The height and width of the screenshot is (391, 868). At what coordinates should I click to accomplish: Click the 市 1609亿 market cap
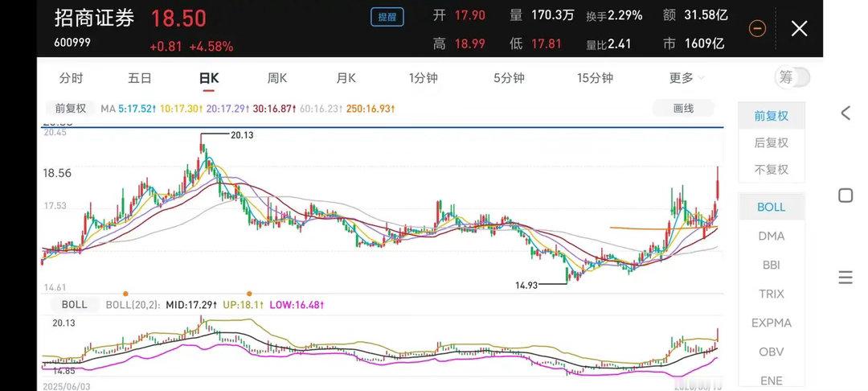click(x=693, y=43)
